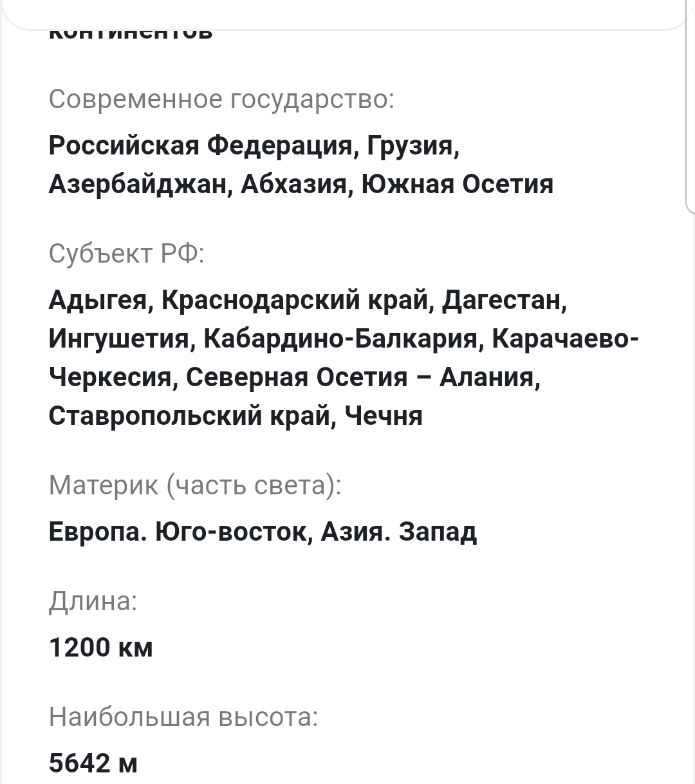Select Грузия in the state list
Viewport: 695px width, 784px height.
[412, 145]
